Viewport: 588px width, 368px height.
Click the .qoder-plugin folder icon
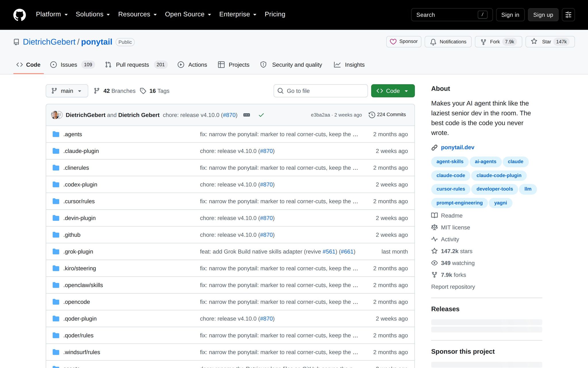[56, 319]
